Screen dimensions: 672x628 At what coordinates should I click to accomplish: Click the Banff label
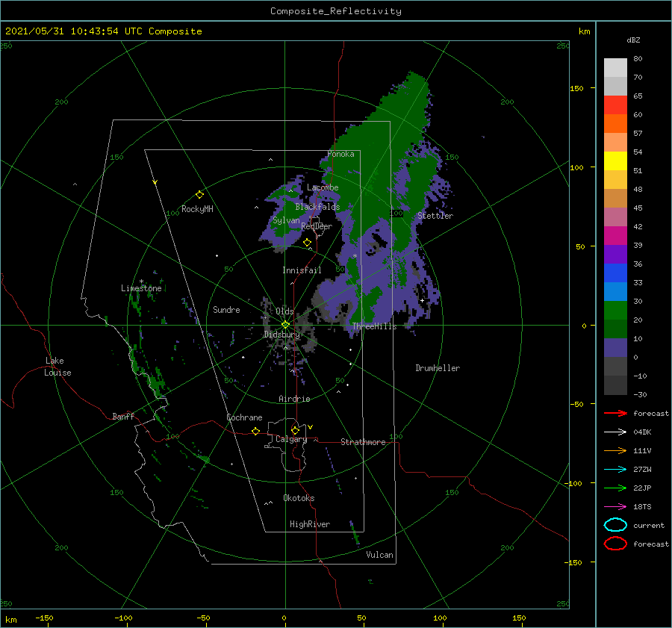(x=123, y=416)
